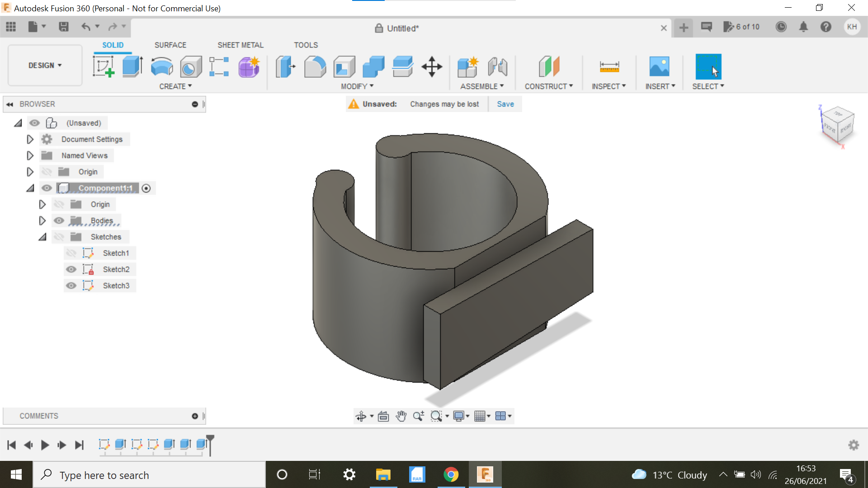Expand Named Views node

coord(30,155)
